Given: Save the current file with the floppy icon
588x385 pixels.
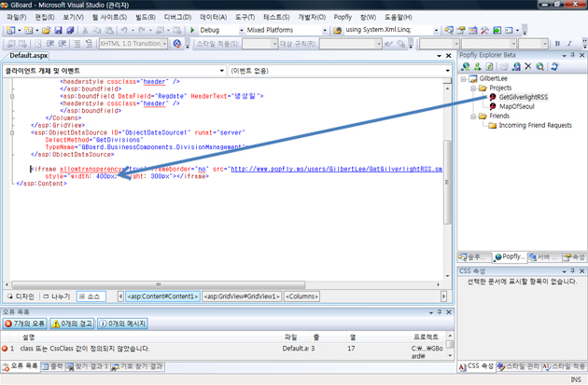Looking at the screenshot, I should click(58, 30).
